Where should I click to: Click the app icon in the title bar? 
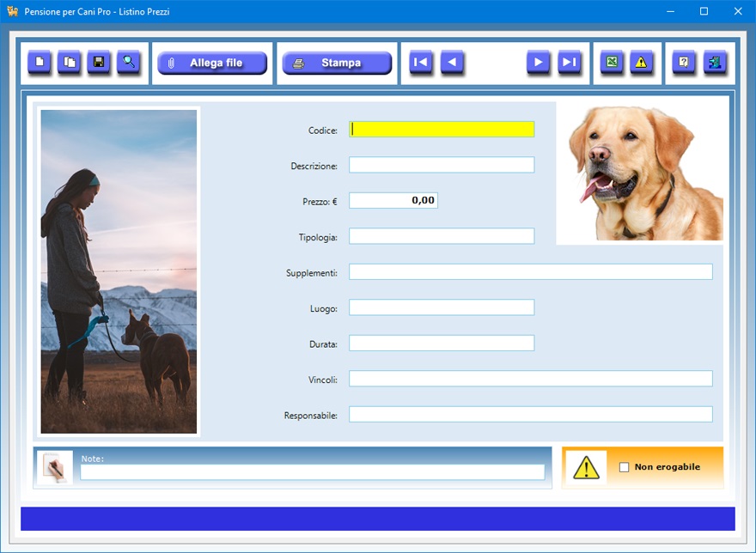click(x=13, y=11)
